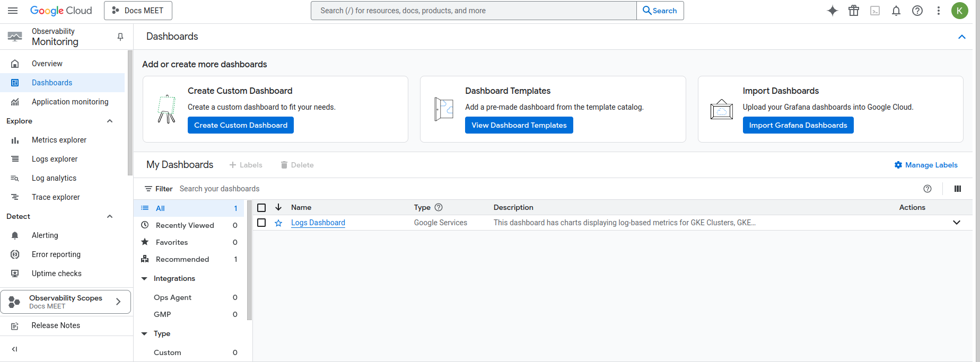Open the notifications bell
Image resolution: width=980 pixels, height=362 pixels.
(x=896, y=11)
